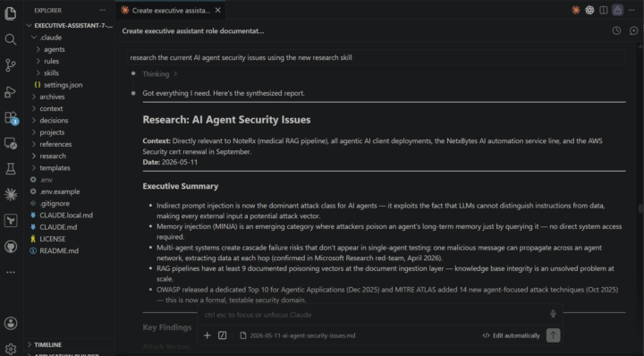Open editor more actions ellipsis
644x356 pixels.
click(631, 10)
